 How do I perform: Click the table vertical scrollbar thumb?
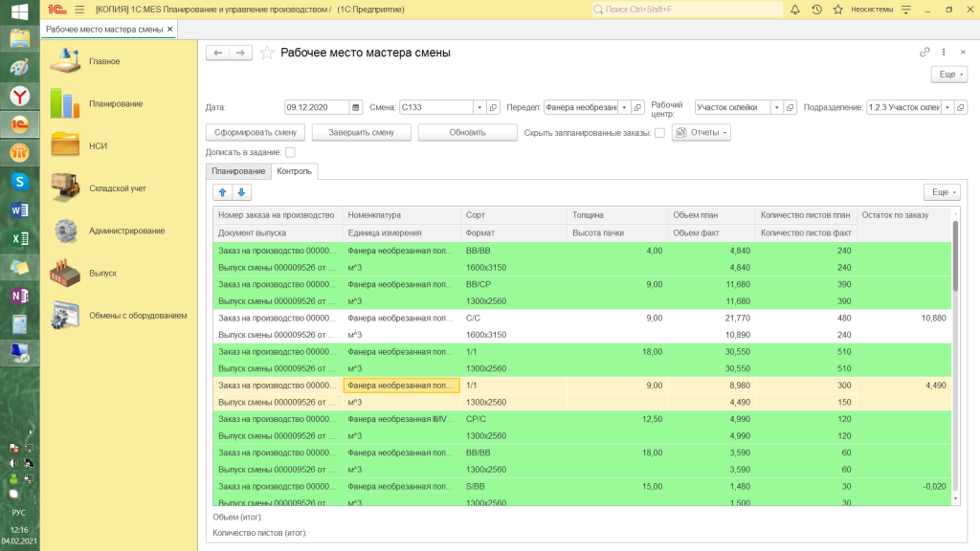955,254
